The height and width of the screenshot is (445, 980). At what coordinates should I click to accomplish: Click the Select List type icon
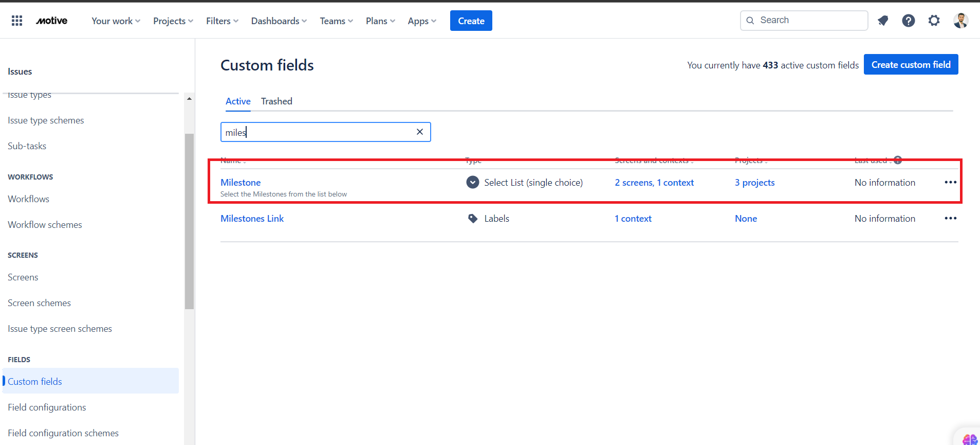tap(473, 183)
